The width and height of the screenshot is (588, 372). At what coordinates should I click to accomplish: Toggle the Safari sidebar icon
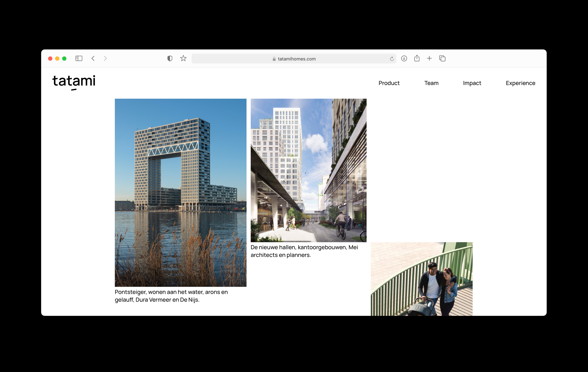(79, 58)
